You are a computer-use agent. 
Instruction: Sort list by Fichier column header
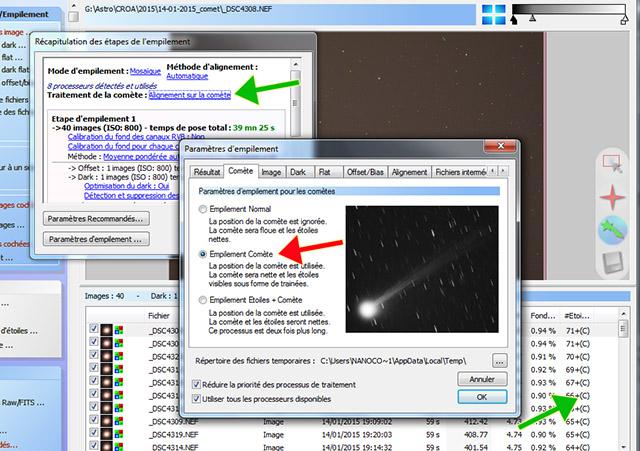pyautogui.click(x=159, y=315)
